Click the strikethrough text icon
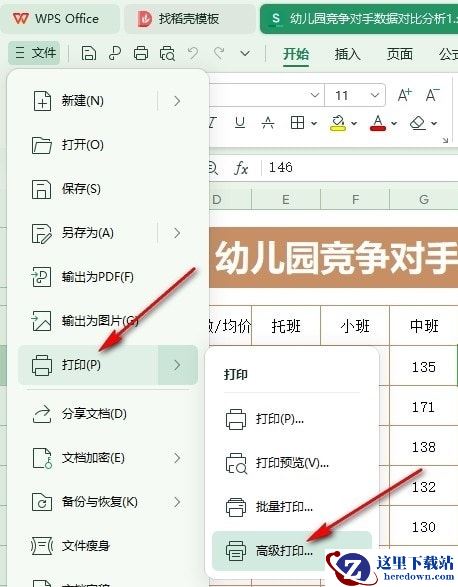 click(x=268, y=122)
